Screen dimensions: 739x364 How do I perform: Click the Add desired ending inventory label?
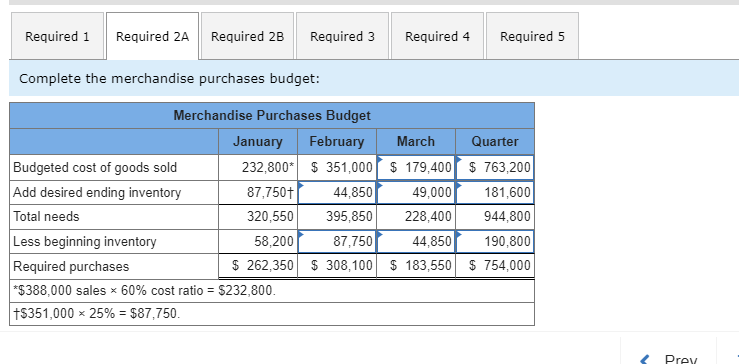[x=97, y=192]
